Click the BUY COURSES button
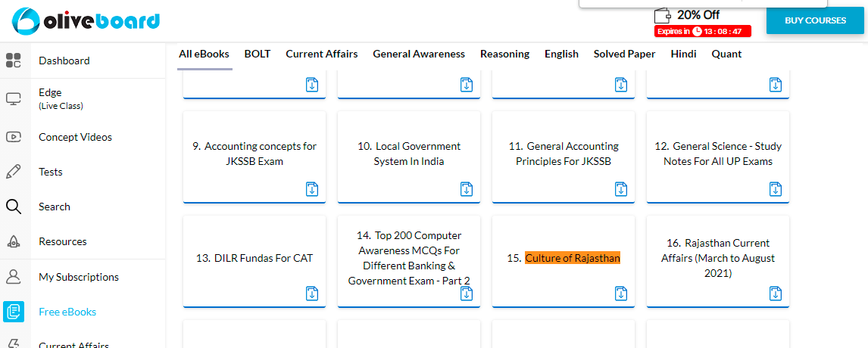The width and height of the screenshot is (868, 348). 816,21
